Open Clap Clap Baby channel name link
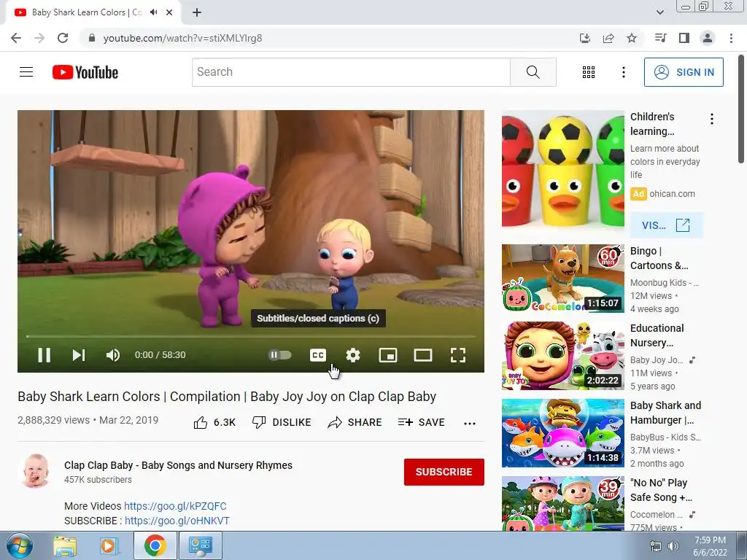747x560 pixels. [178, 465]
